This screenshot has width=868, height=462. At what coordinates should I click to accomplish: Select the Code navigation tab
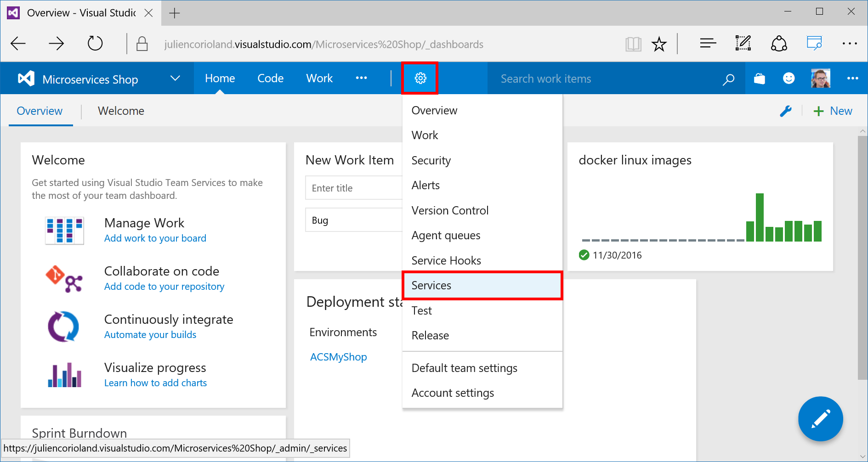click(270, 79)
